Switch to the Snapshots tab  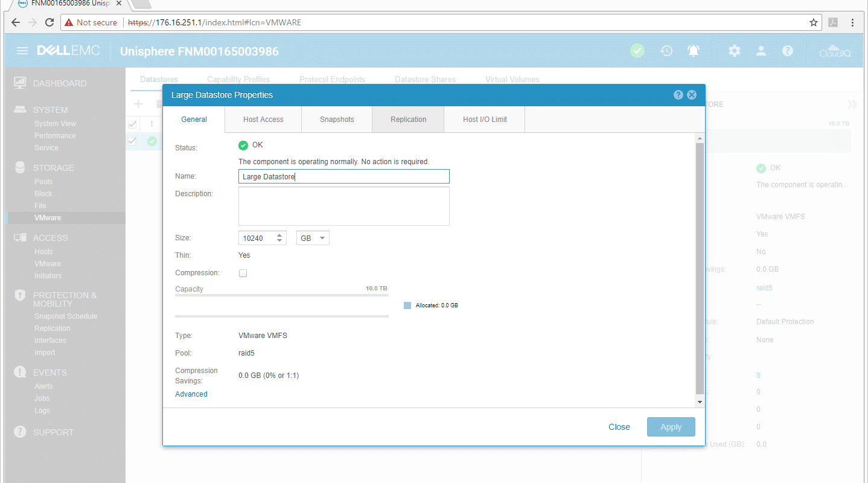tap(337, 120)
